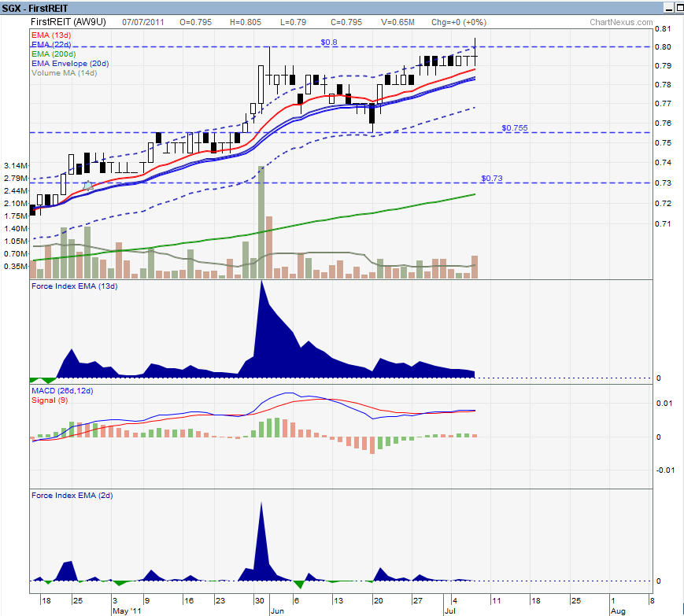The height and width of the screenshot is (616, 684).
Task: Click the 0.77 price axis value
Action: coord(663,104)
